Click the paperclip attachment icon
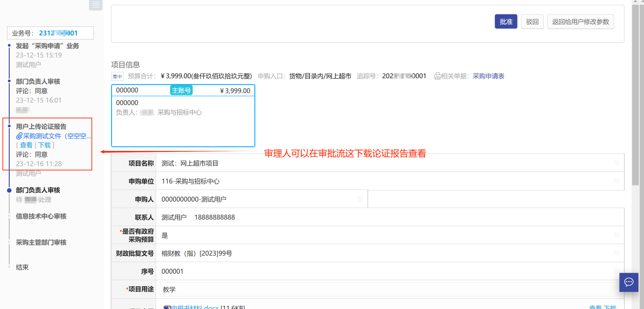Screen dimensions: 644x309 (20, 136)
